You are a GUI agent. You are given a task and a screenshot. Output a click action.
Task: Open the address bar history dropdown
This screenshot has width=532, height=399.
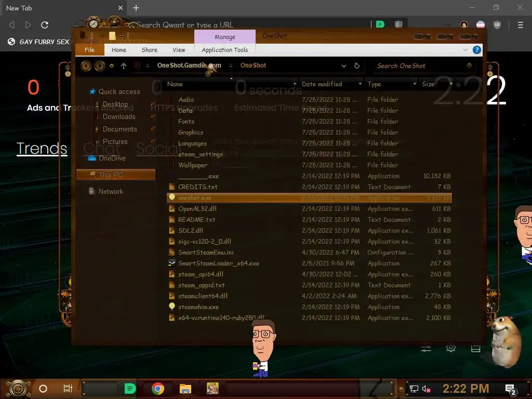344,66
